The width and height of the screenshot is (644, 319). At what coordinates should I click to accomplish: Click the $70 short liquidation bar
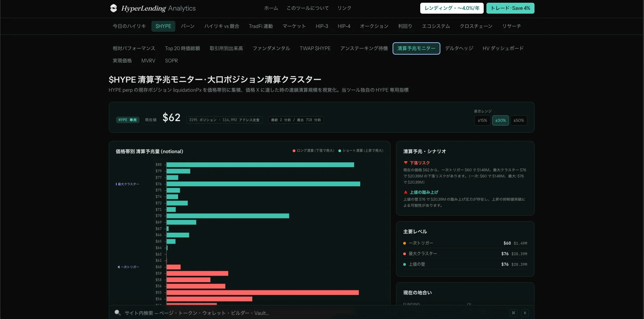(x=228, y=216)
